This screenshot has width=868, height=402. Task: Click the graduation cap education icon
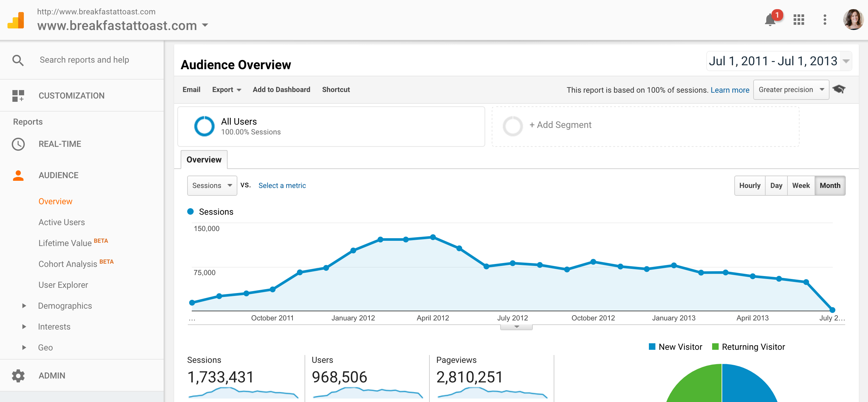[839, 89]
